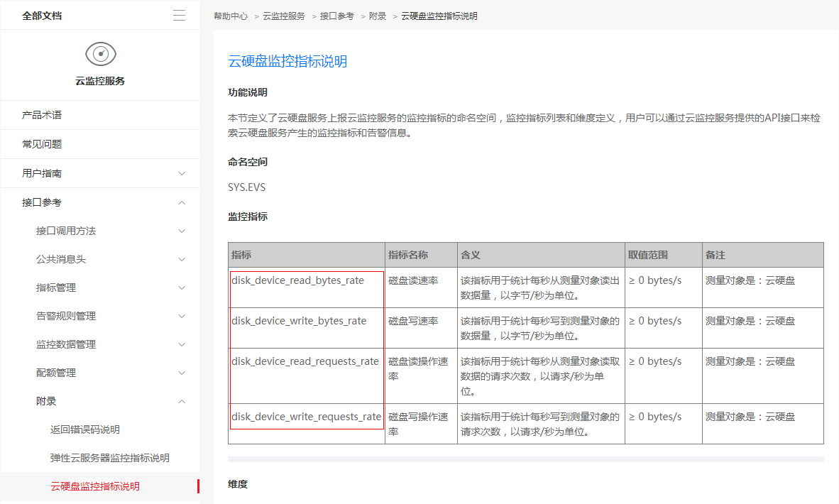Click the 监控指标 heading
The height and width of the screenshot is (504, 839).
(248, 217)
